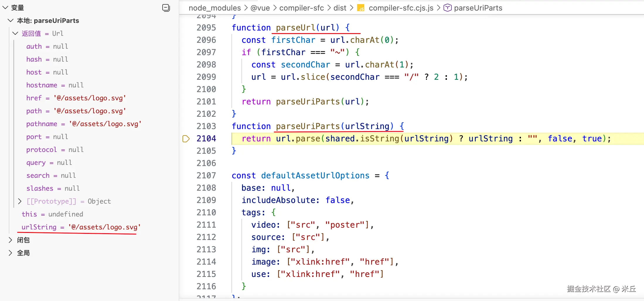Click the parseUrl function name definition
The width and height of the screenshot is (644, 301).
[296, 28]
